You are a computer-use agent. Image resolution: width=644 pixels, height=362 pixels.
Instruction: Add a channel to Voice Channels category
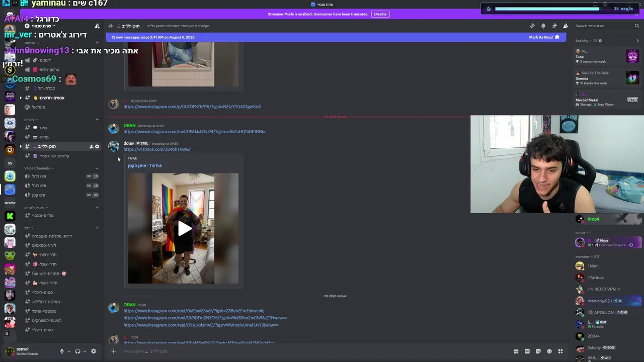click(97, 168)
